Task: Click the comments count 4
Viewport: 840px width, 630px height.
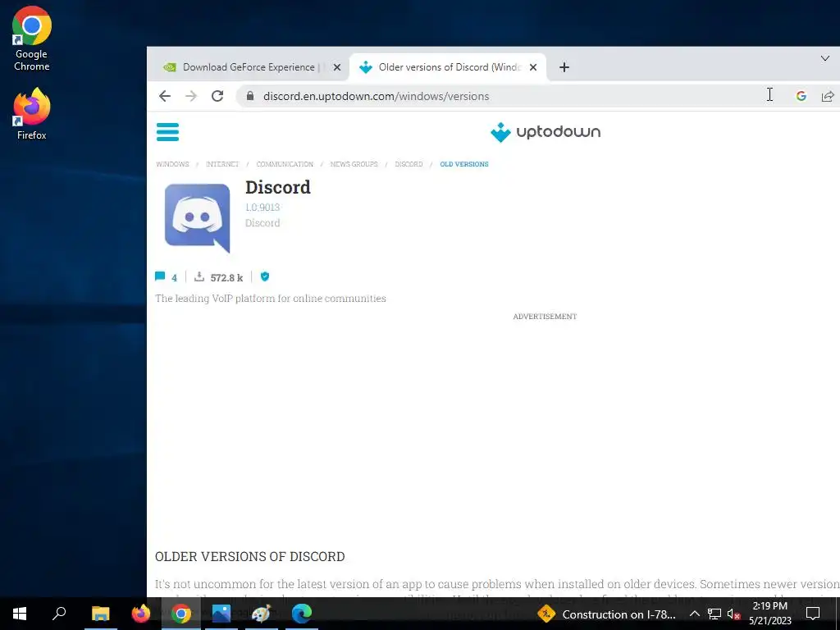Action: [x=174, y=277]
